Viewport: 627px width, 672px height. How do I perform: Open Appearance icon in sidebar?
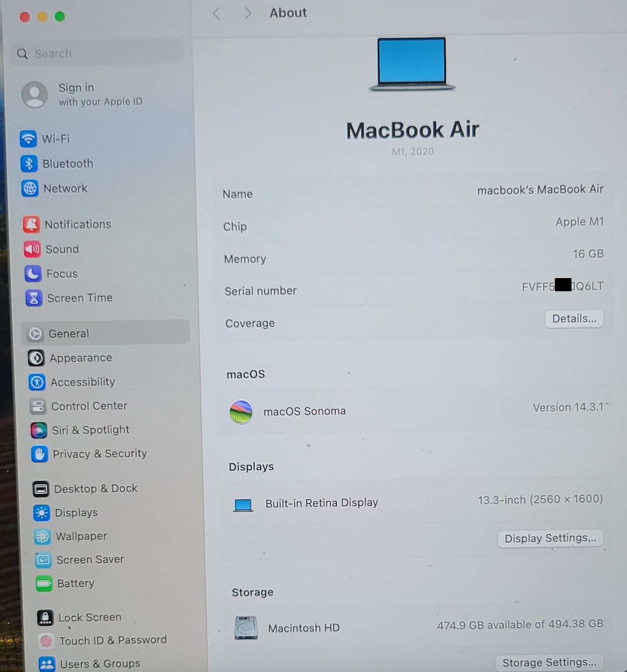coord(36,358)
